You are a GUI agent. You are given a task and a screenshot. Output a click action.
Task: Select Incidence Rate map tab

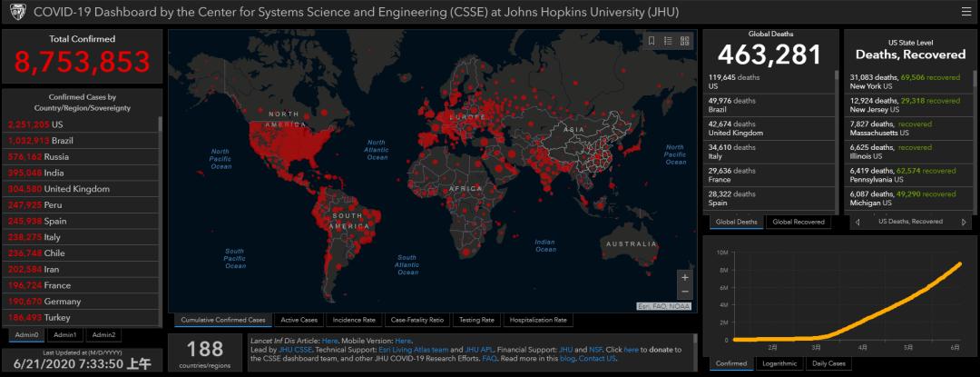pos(354,320)
